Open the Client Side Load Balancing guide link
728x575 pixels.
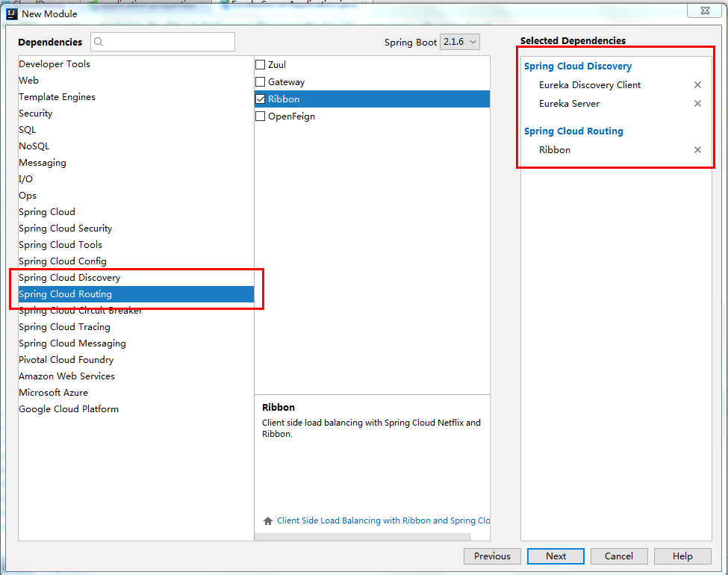pos(383,521)
